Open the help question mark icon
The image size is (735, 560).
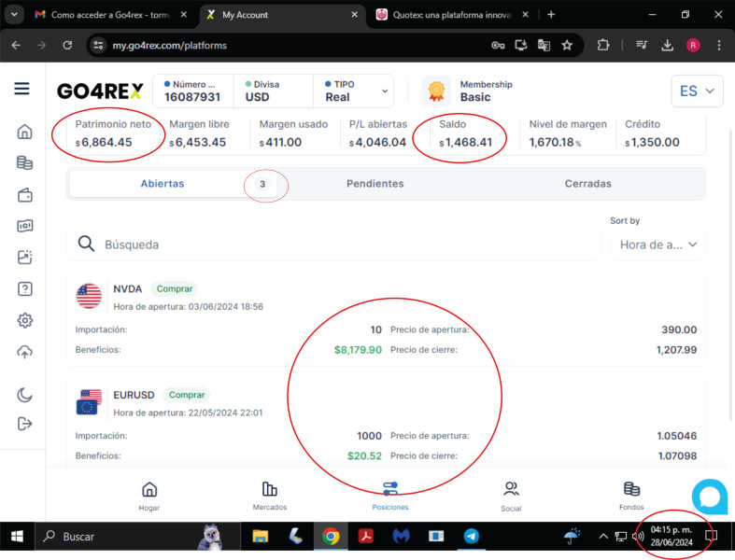click(x=24, y=288)
